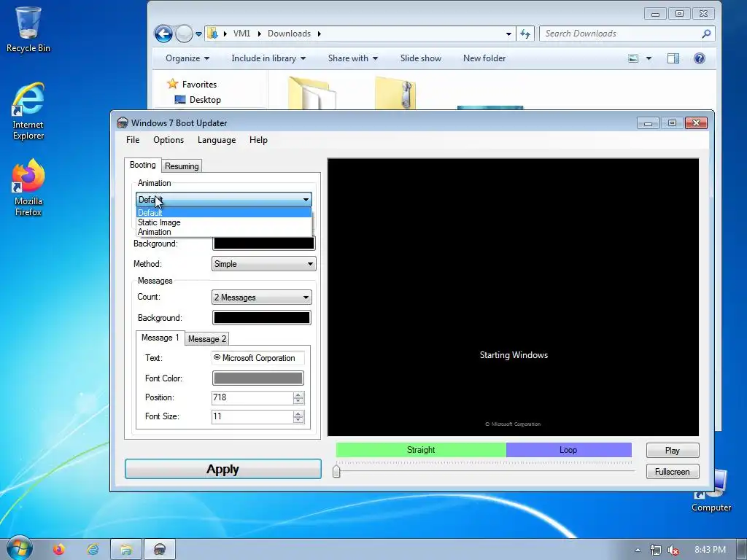Viewport: 747px width, 560px height.
Task: Pick the Animation Background color swatch
Action: (263, 244)
